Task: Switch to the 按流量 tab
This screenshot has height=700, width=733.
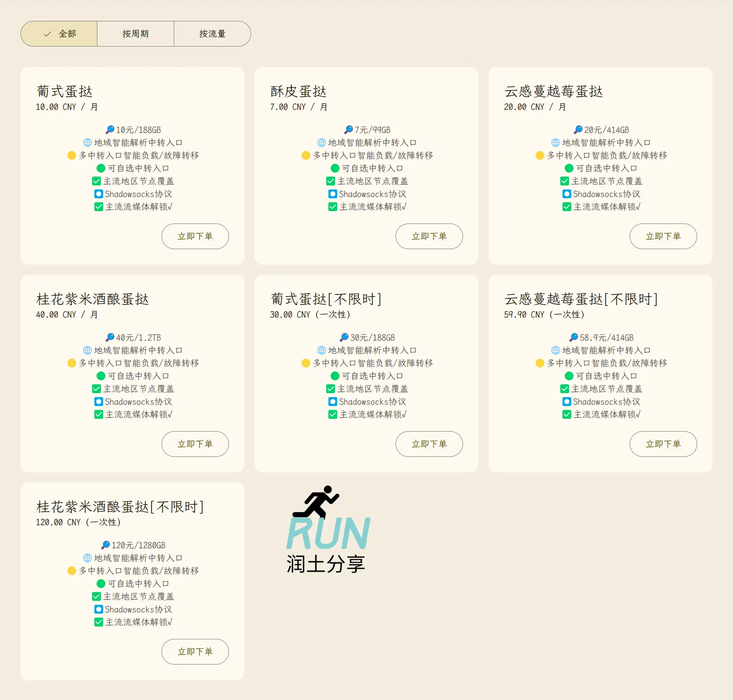Action: (212, 34)
